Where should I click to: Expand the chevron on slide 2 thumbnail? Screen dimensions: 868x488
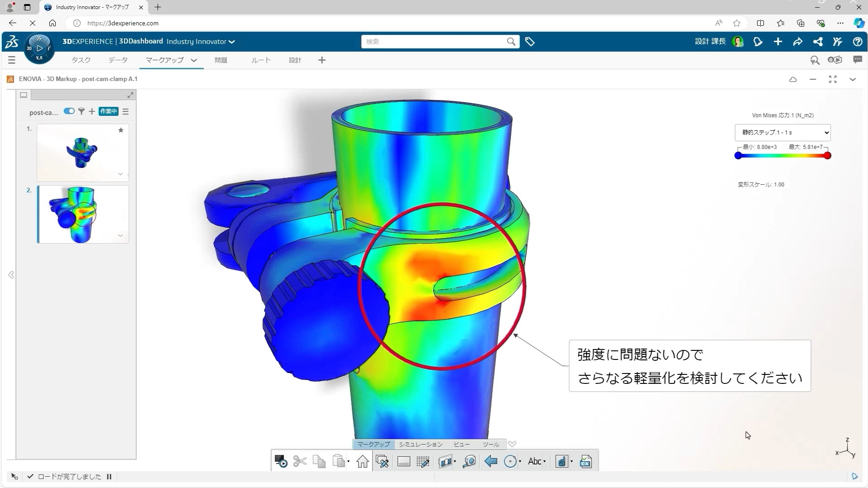120,235
